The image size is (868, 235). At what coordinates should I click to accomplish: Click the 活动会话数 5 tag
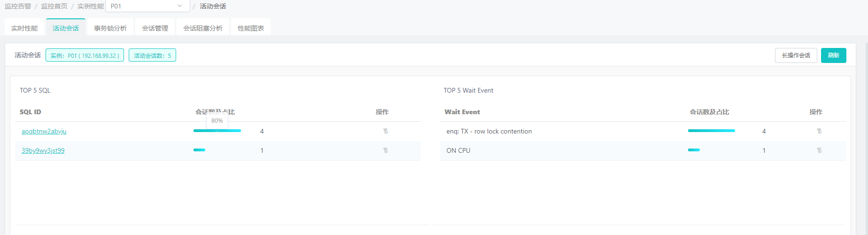(x=152, y=55)
